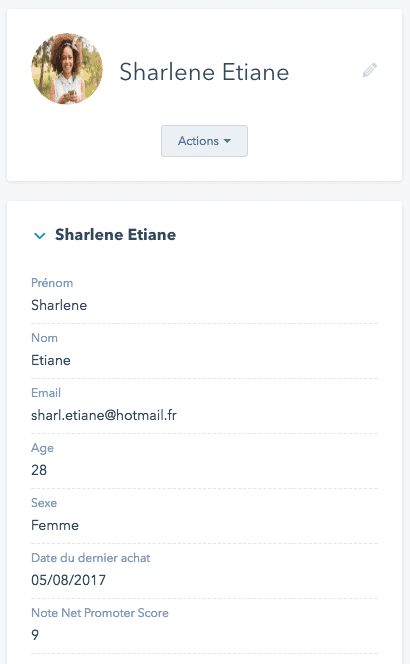This screenshot has height=664, width=410.
Task: Click the bold Sharlene Etiane section title
Action: coord(115,235)
